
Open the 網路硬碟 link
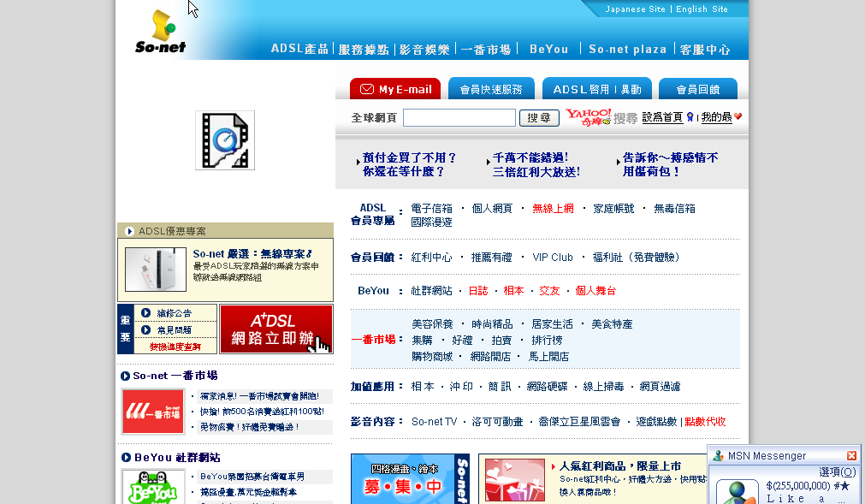click(547, 387)
